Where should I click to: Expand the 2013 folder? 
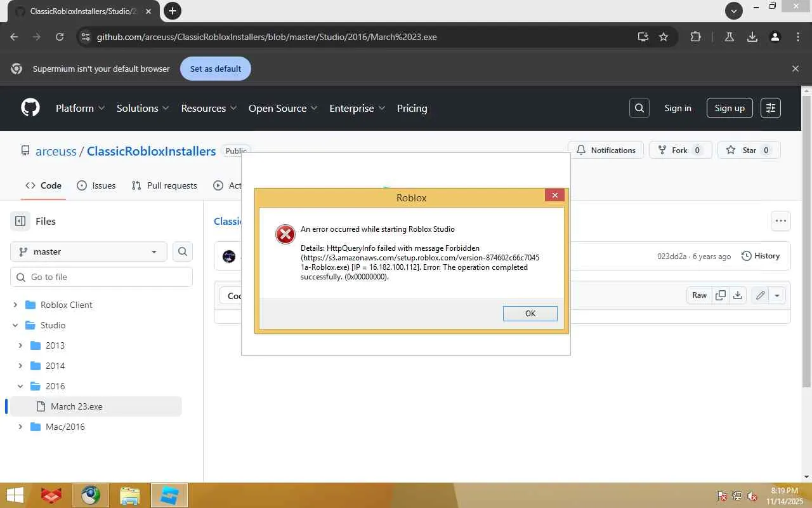click(20, 345)
